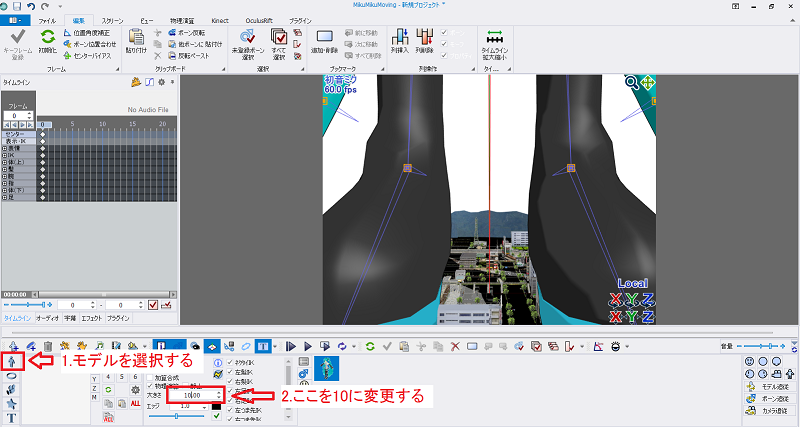Select the star effect mode icon
This screenshot has width=800, height=427.
tap(11, 404)
